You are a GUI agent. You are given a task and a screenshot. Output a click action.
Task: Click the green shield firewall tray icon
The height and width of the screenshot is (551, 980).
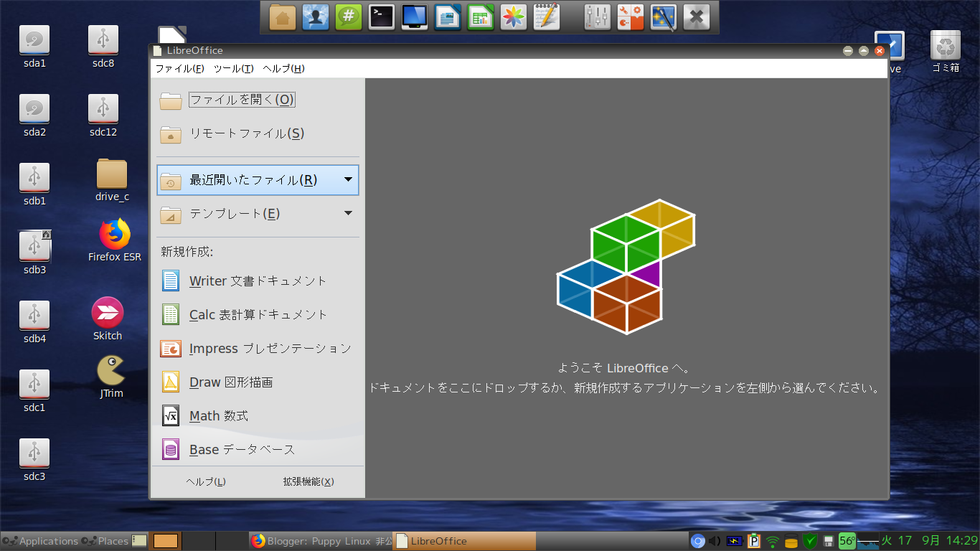click(810, 541)
